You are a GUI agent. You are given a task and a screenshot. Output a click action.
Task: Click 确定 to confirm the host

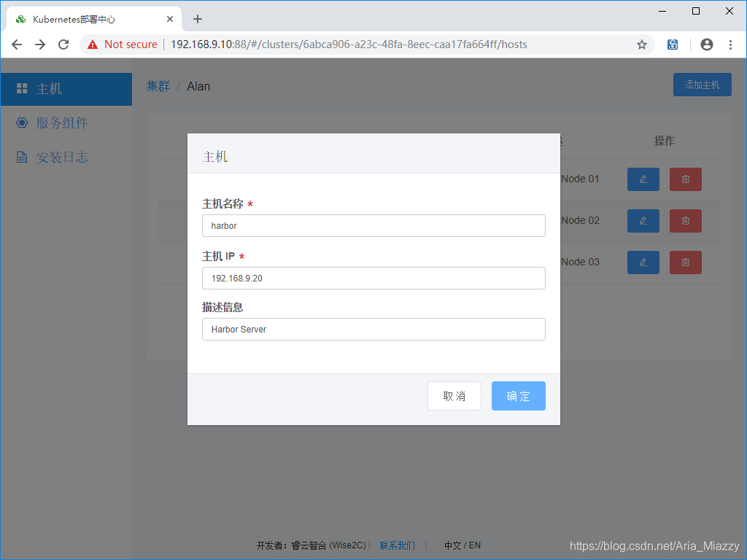click(519, 396)
